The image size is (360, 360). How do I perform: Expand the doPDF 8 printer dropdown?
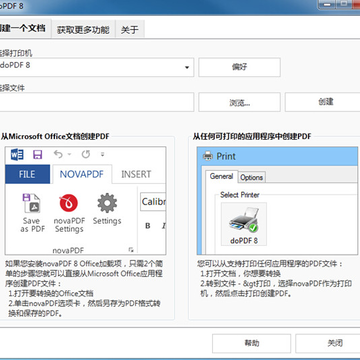(x=187, y=67)
